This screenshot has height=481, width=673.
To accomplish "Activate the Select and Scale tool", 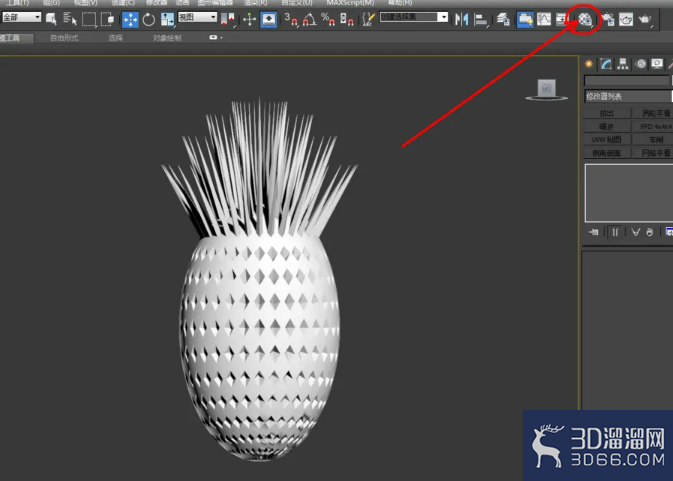I will [167, 19].
